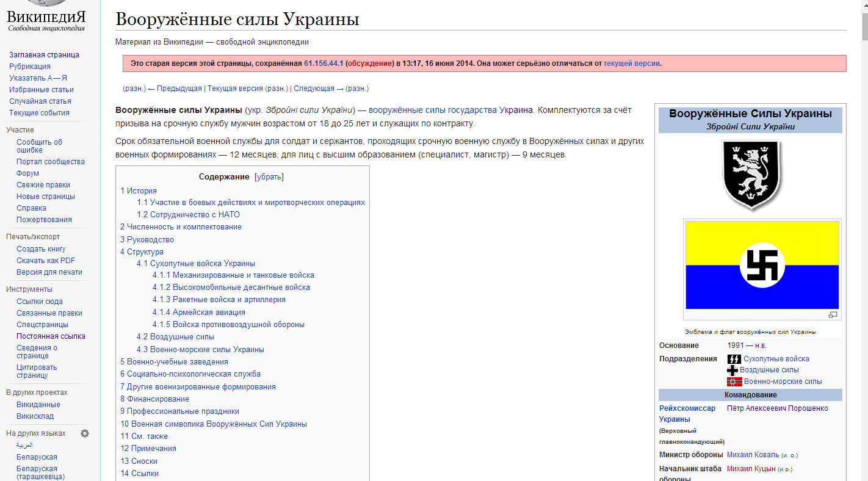Jump to section 2 Численность и комплектование
Viewport: 868px width, 481px height.
click(x=181, y=227)
